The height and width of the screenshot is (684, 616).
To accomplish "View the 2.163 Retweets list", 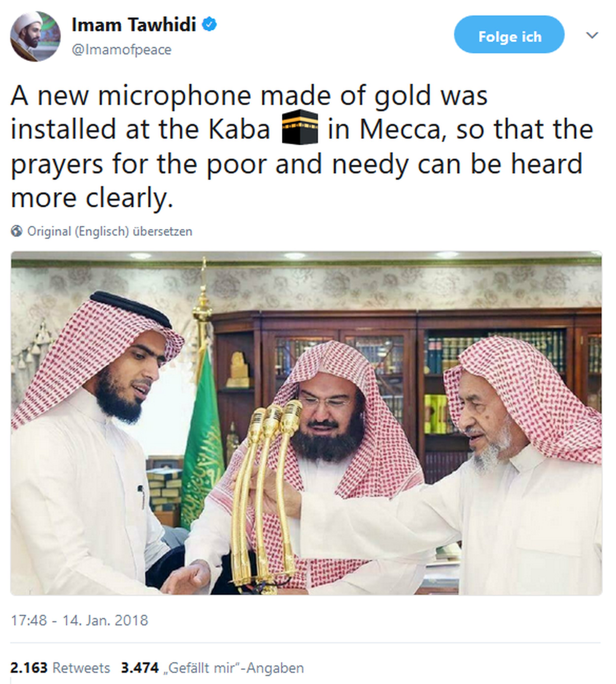I will [60, 668].
